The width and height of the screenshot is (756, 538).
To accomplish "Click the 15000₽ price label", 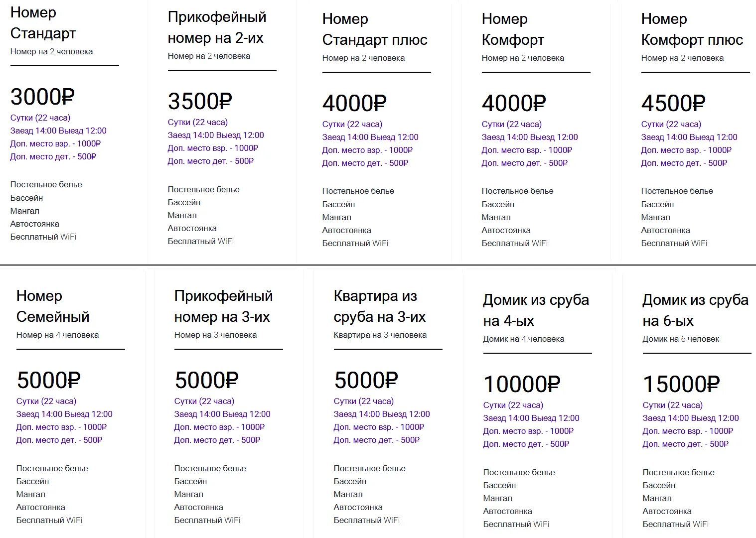I will coord(681,384).
